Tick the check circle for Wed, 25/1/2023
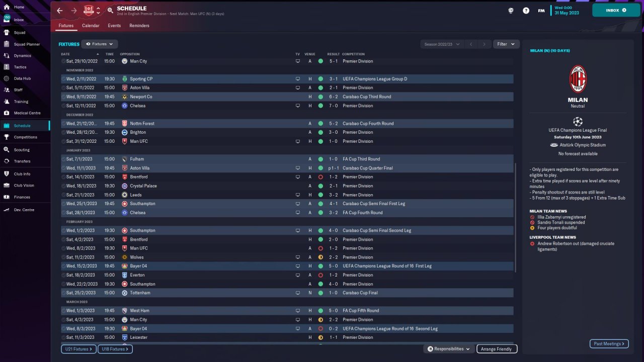 tap(64, 204)
